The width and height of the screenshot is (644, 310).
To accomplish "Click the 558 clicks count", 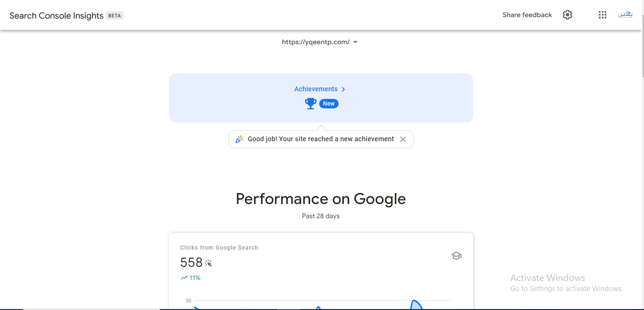I will click(x=191, y=262).
